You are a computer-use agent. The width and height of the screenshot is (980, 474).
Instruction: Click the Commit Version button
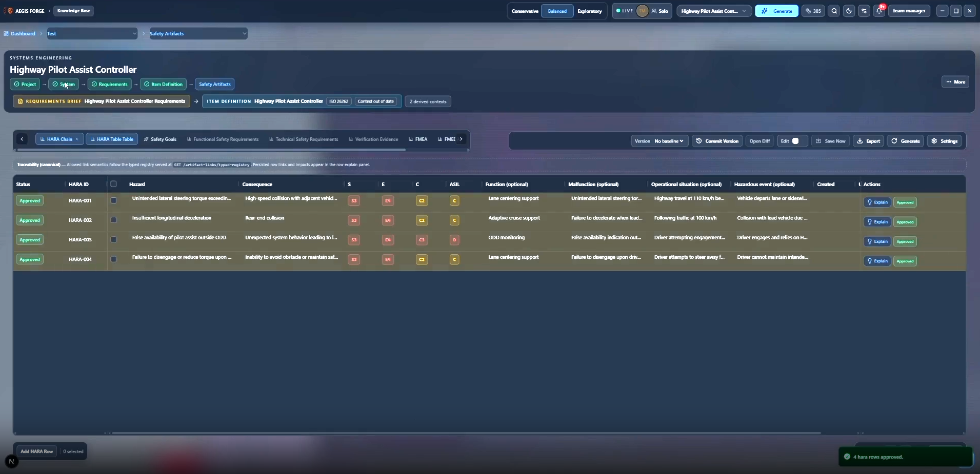click(x=717, y=141)
